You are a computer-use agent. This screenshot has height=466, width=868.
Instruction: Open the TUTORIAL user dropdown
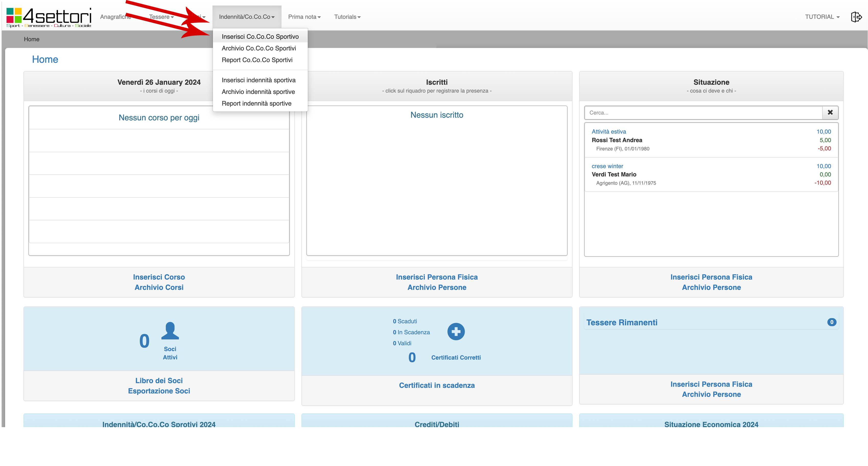[822, 17]
